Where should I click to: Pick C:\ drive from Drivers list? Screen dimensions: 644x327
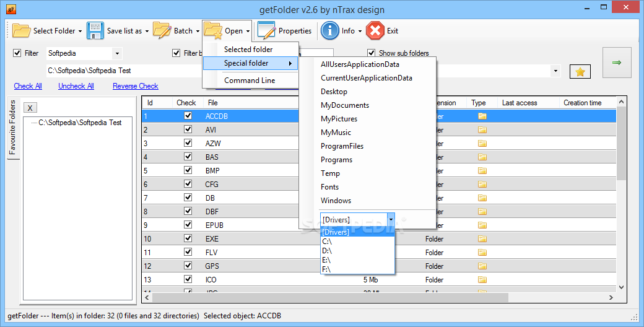tap(358, 242)
